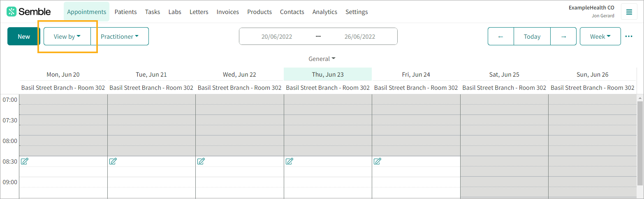Open the General calendar dropdown
644x199 pixels.
click(322, 59)
